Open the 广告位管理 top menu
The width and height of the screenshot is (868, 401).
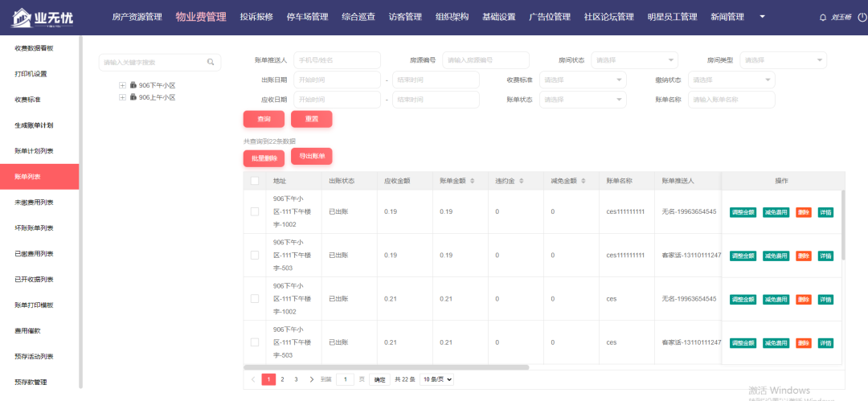click(x=550, y=17)
